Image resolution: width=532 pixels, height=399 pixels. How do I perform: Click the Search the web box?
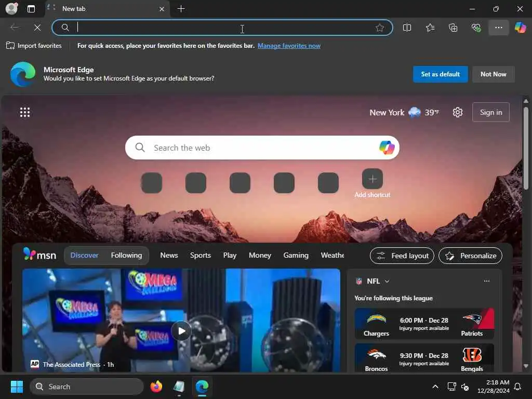point(262,148)
